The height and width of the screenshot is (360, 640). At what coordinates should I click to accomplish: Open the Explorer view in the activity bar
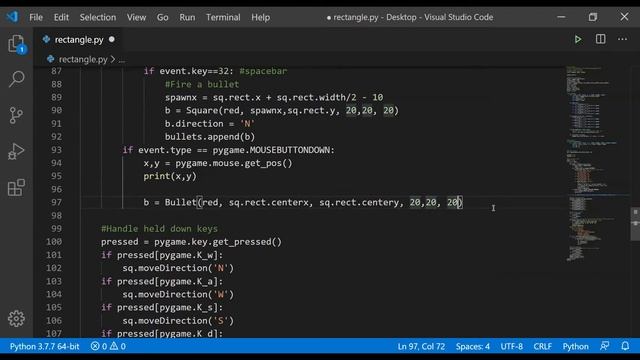pyautogui.click(x=16, y=44)
